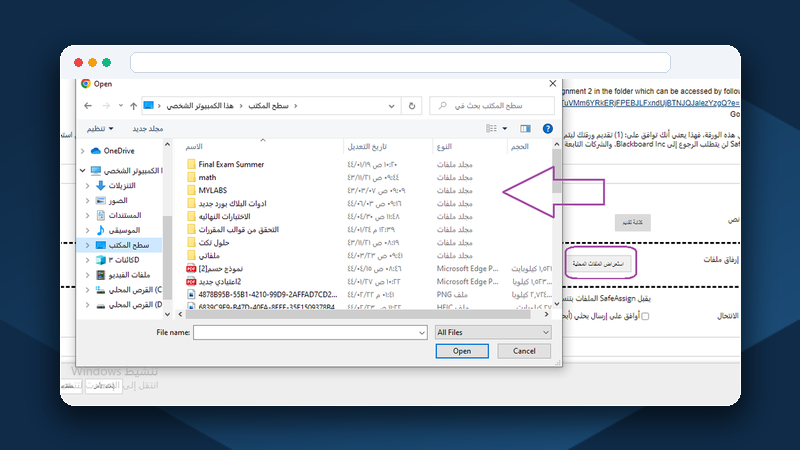The width and height of the screenshot is (800, 450).
Task: Select the التحقق من قوالب المقررات folder
Action: [238, 230]
